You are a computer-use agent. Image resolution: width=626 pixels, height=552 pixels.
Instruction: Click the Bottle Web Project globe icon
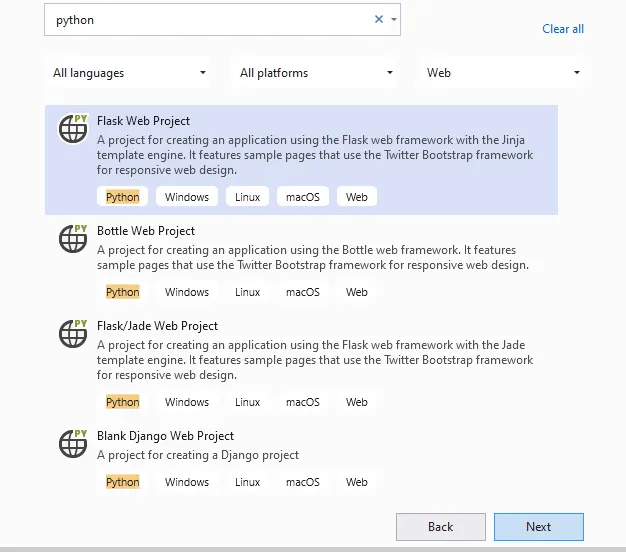[x=73, y=239]
